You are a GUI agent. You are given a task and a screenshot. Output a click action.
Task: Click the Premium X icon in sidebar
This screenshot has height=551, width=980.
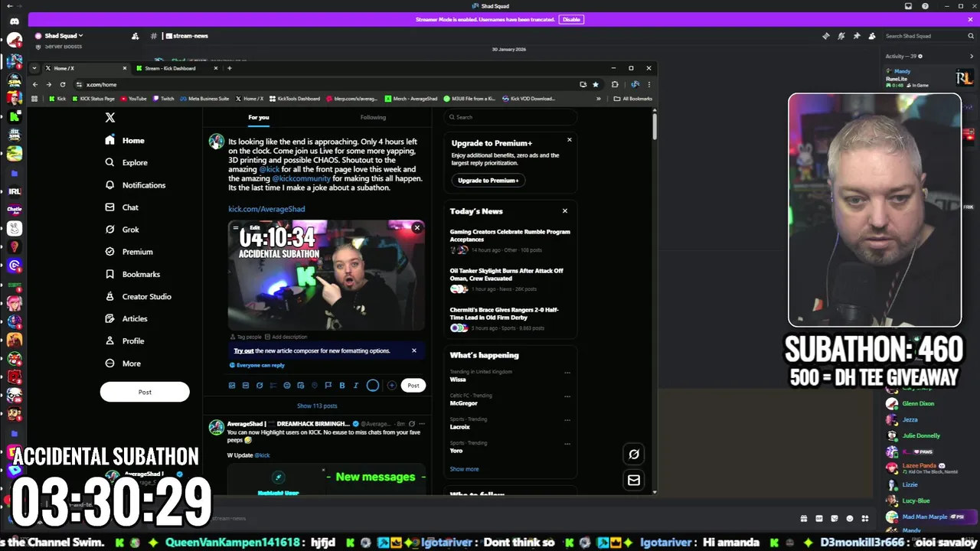coord(109,252)
